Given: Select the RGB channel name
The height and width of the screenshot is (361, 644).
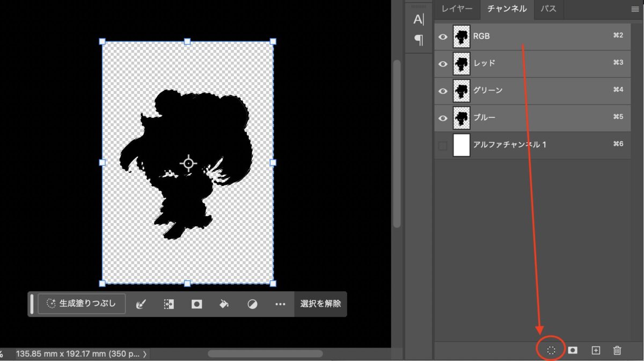Looking at the screenshot, I should [481, 36].
